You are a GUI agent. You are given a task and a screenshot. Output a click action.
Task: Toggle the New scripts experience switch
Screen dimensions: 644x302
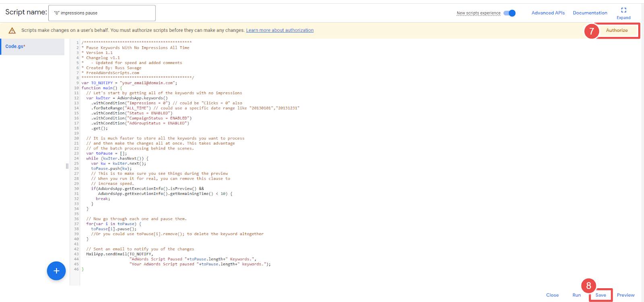pos(510,13)
